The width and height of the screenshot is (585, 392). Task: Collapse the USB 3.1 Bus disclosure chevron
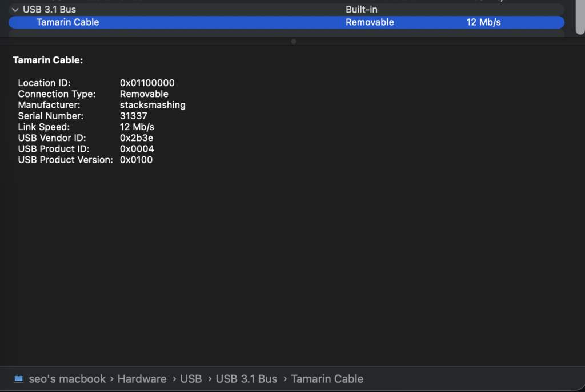[15, 10]
